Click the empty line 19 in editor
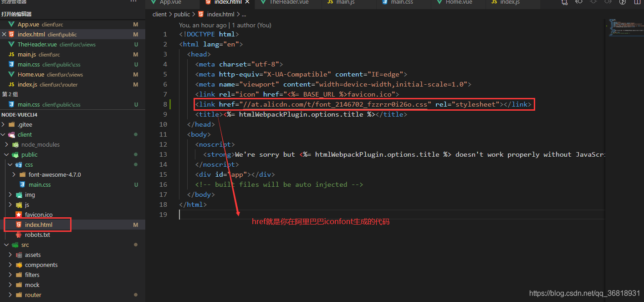Screen dimensions: 644x302 click(392, 215)
